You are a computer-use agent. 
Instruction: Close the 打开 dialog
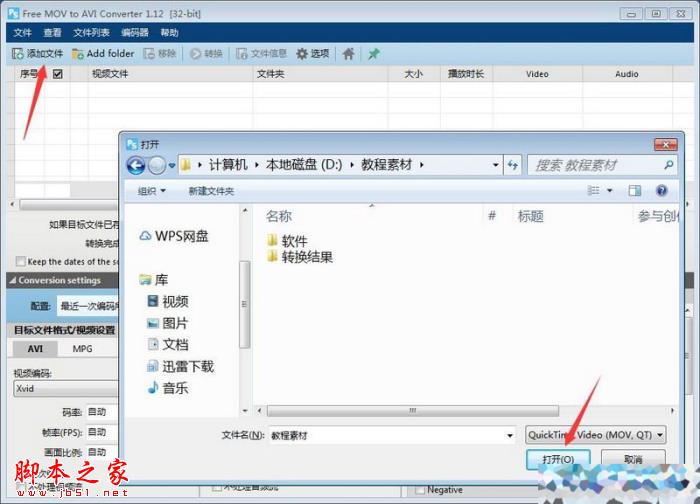pos(665,144)
